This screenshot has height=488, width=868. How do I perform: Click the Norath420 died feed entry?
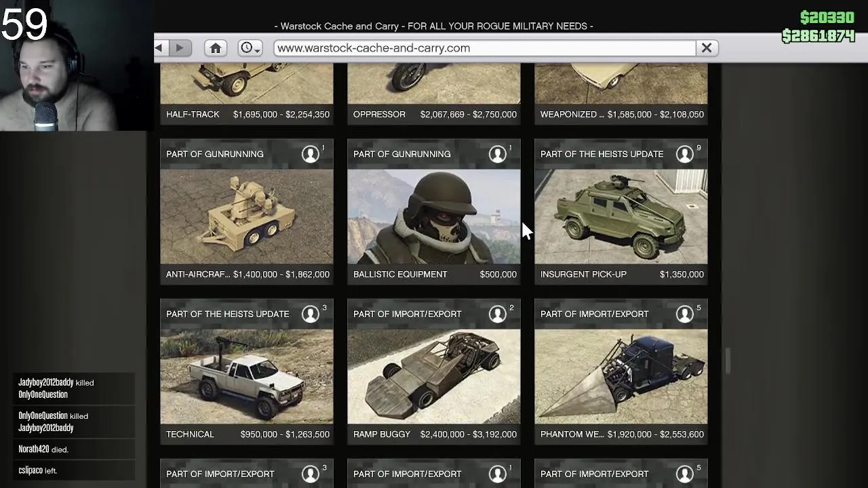click(43, 449)
